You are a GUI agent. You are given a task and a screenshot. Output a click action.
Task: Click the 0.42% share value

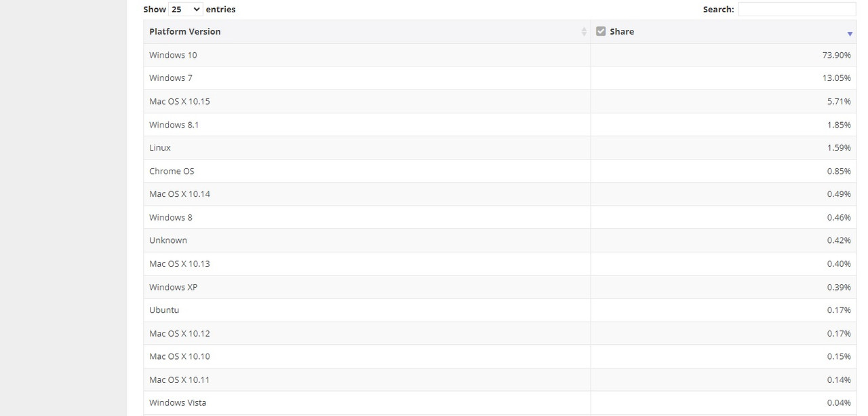[839, 240]
